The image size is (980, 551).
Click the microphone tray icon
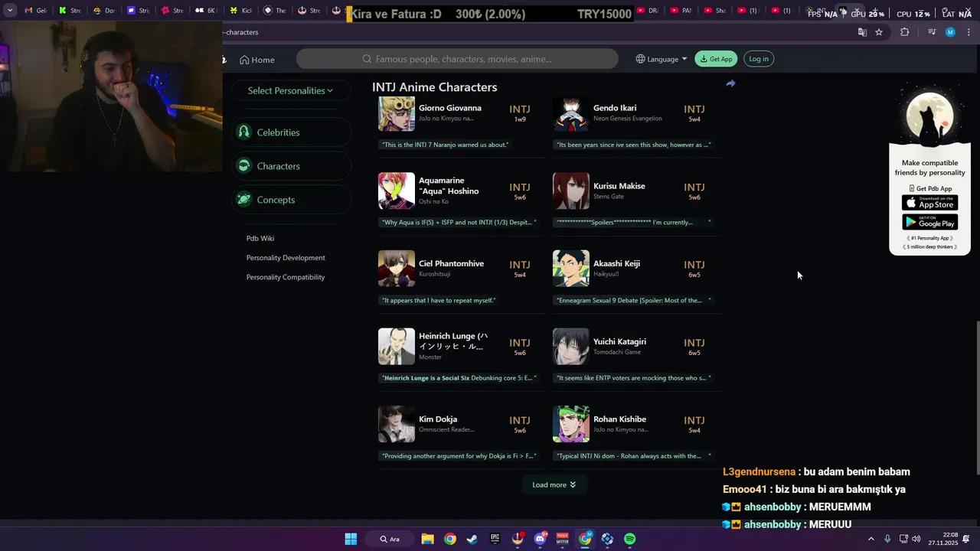[887, 539]
